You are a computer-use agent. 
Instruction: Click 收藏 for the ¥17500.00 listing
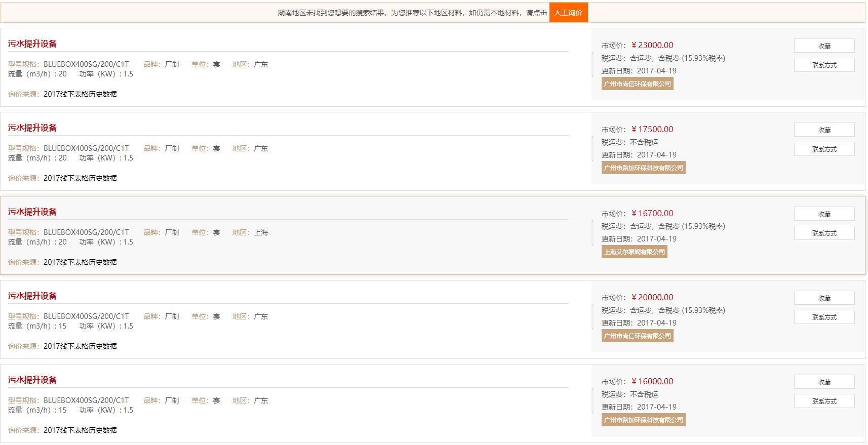(824, 130)
